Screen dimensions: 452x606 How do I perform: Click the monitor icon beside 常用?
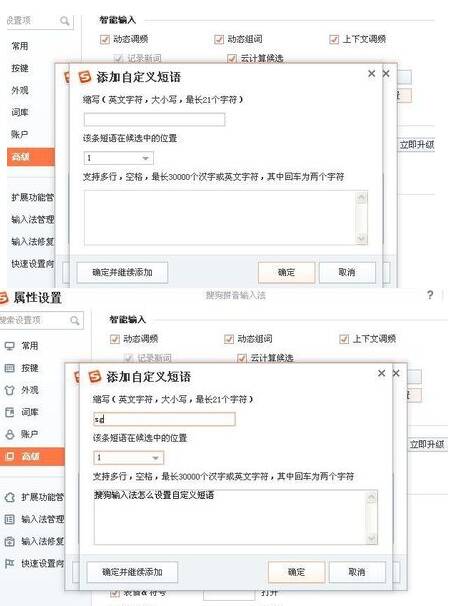coord(9,346)
